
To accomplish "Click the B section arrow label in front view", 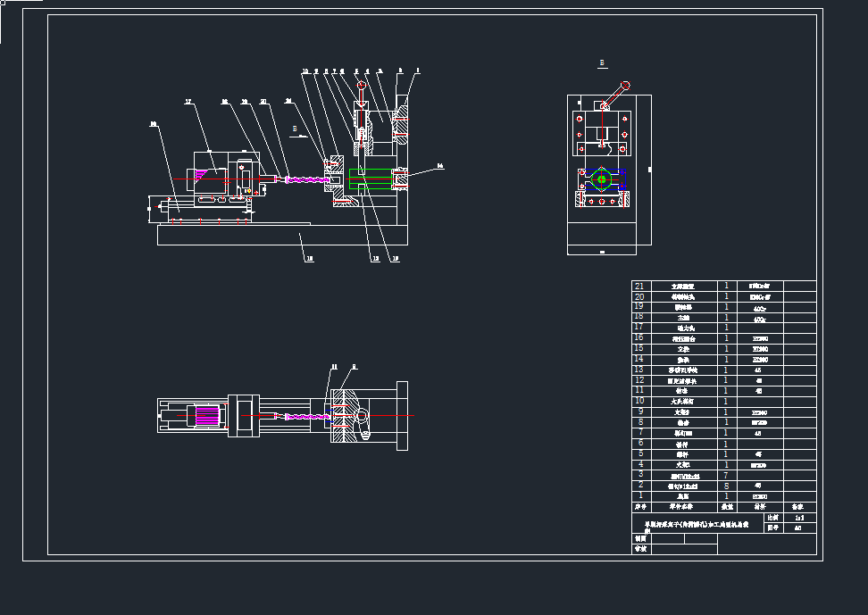I will point(295,129).
